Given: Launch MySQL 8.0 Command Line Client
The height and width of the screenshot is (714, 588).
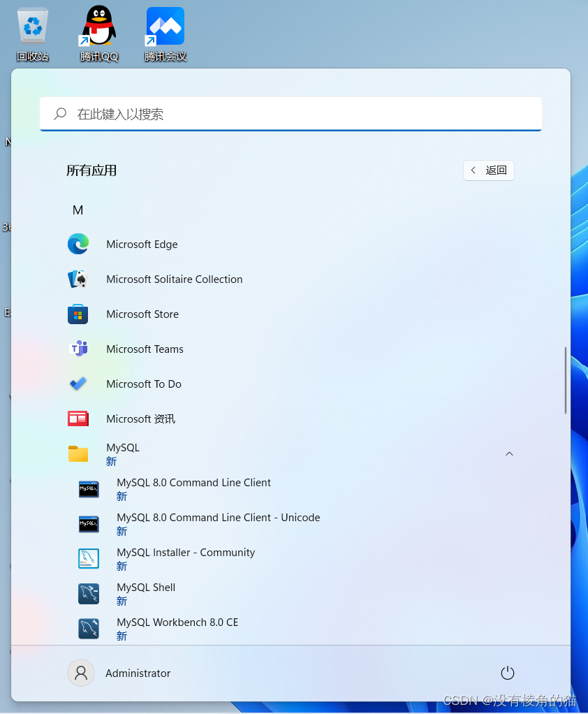Looking at the screenshot, I should click(x=193, y=488).
